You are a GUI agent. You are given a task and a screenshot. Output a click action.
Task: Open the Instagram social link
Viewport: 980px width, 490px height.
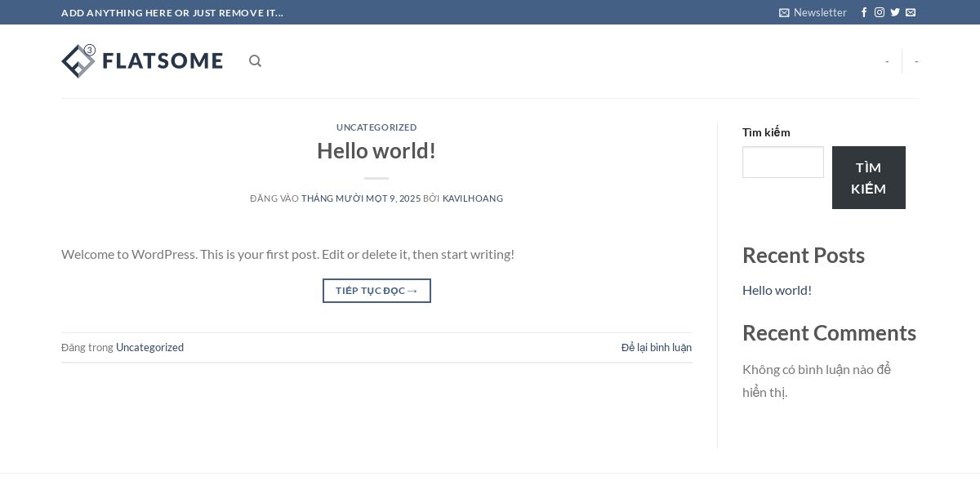pyautogui.click(x=880, y=12)
